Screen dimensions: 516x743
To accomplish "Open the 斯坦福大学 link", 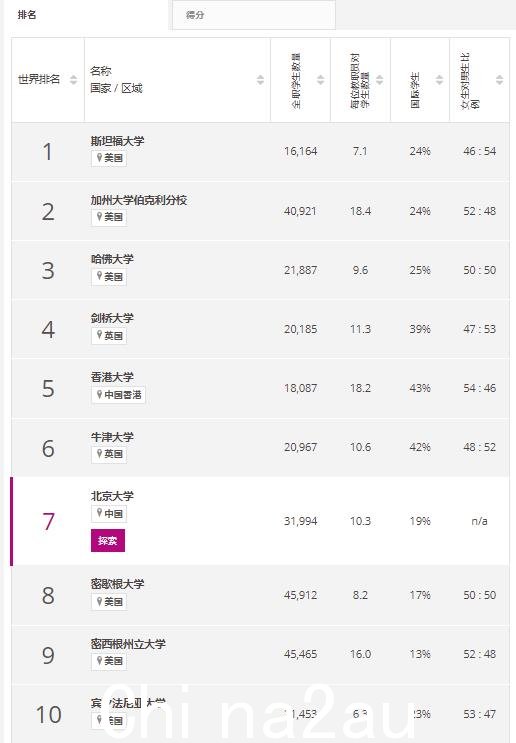I will (x=118, y=141).
